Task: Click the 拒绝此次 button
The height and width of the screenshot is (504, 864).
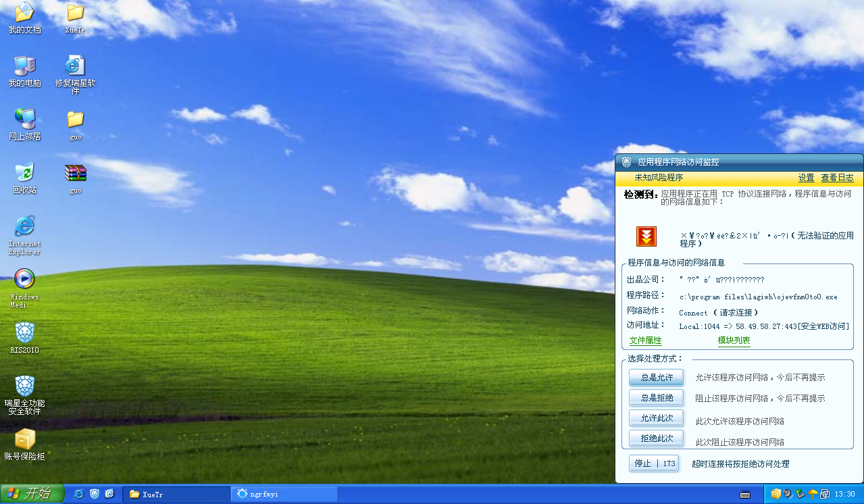Action: pos(657,438)
